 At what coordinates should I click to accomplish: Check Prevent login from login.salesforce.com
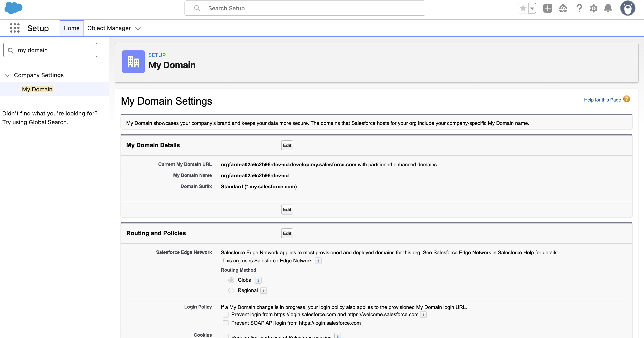click(226, 314)
